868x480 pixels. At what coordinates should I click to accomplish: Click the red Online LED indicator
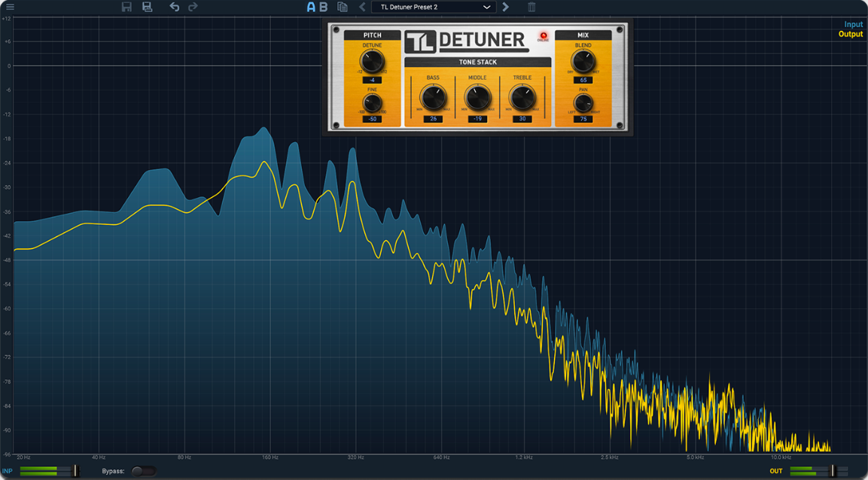543,36
